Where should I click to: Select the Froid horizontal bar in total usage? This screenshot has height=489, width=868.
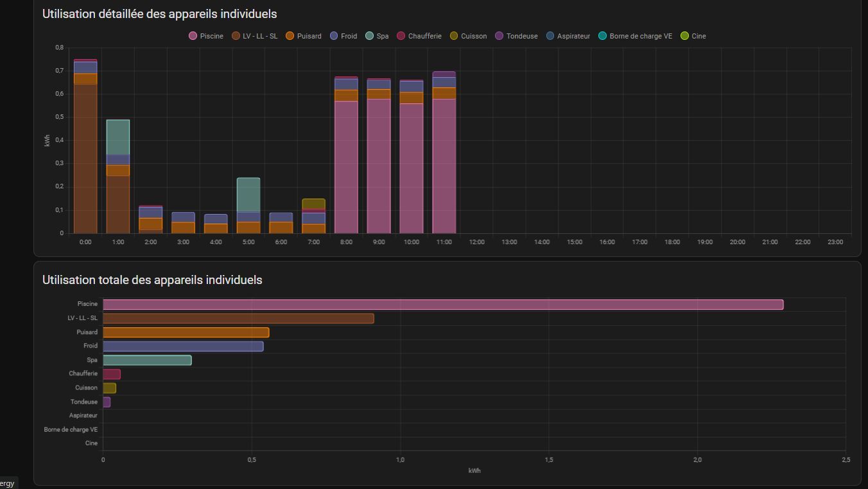pos(183,346)
